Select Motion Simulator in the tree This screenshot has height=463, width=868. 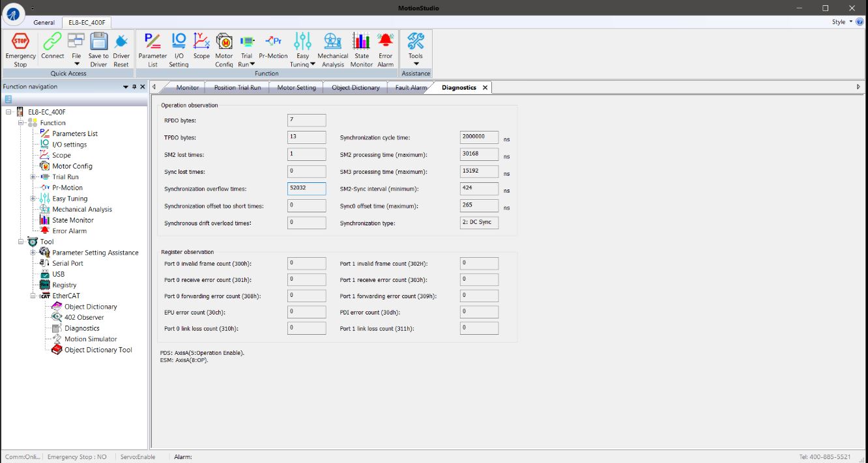pyautogui.click(x=91, y=339)
